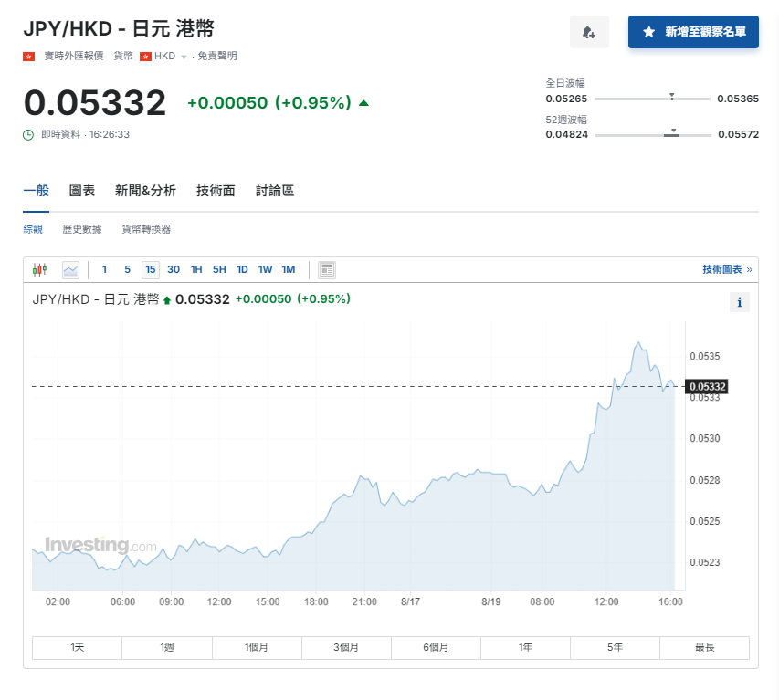779x700 pixels.
Task: Expand the 技術圖表 link arrow
Action: click(x=749, y=269)
